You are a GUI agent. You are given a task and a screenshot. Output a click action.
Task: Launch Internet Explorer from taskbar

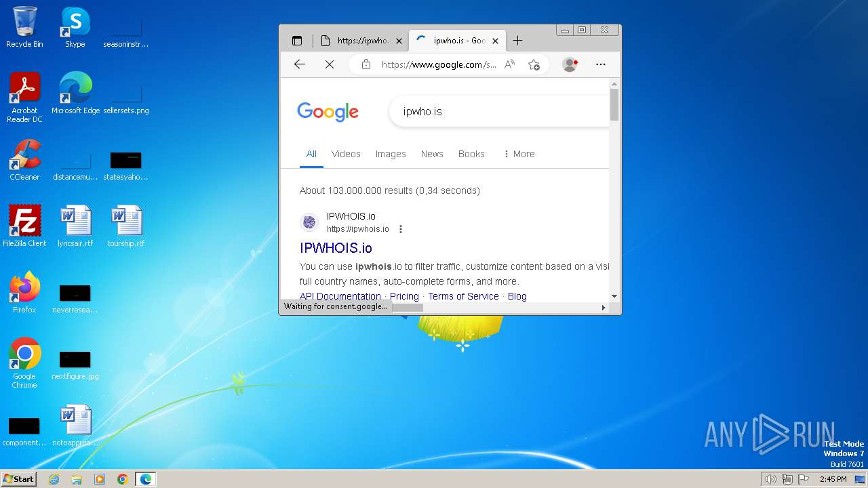click(x=54, y=479)
